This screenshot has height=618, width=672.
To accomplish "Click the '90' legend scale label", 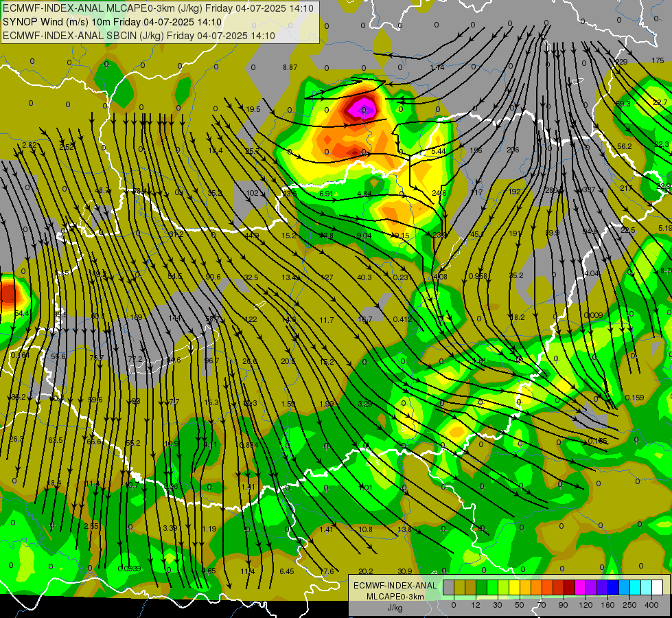I will [563, 605].
